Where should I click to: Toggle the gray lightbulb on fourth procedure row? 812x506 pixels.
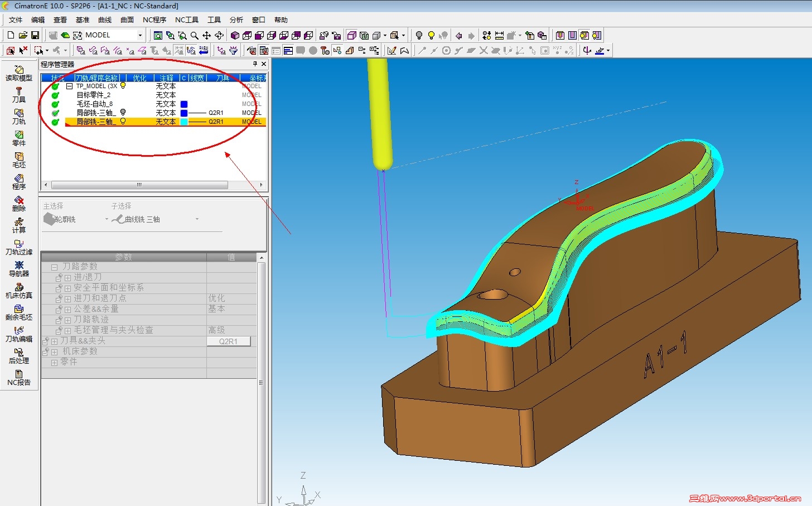[x=123, y=113]
